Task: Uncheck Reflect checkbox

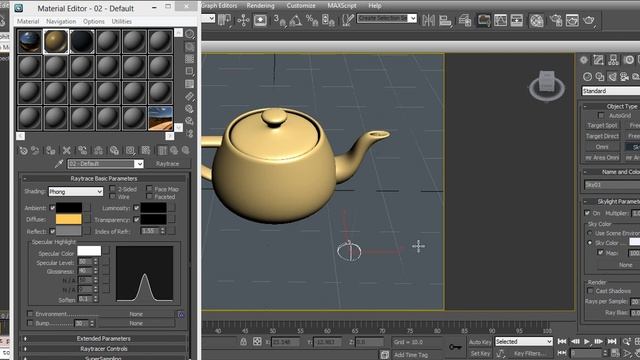Action: [52, 231]
